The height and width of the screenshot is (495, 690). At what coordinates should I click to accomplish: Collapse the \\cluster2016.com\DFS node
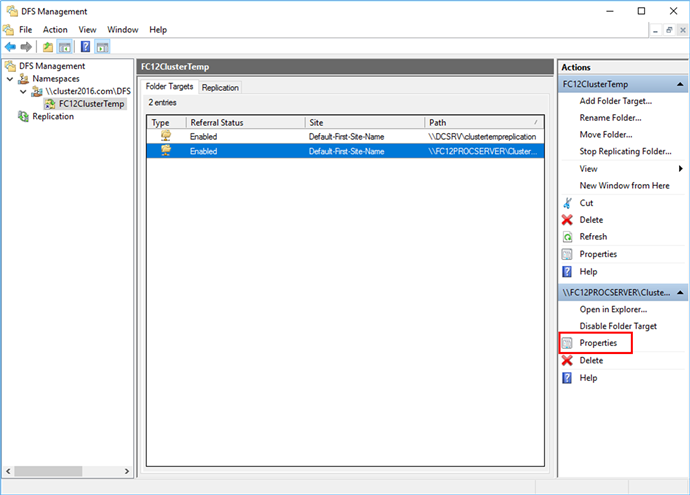click(23, 92)
